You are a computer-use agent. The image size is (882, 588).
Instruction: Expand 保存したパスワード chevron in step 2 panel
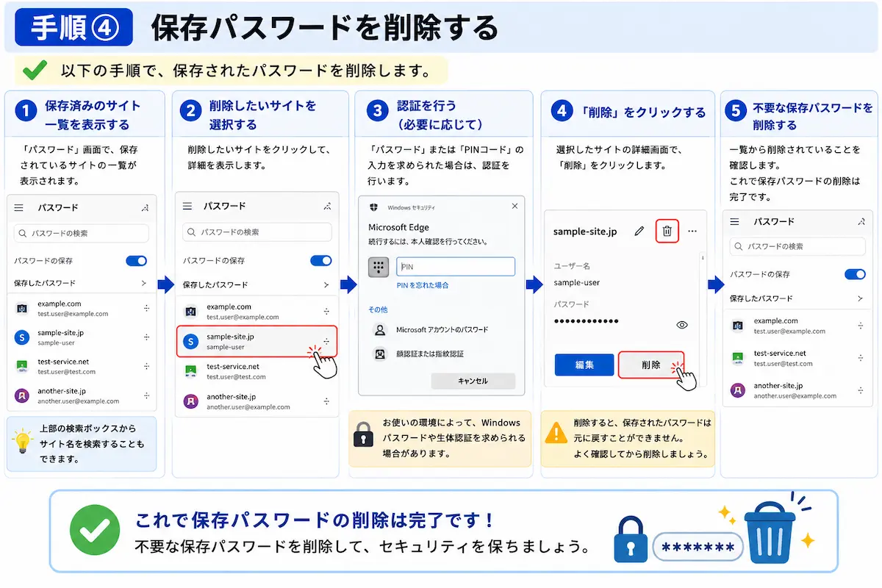tap(326, 284)
